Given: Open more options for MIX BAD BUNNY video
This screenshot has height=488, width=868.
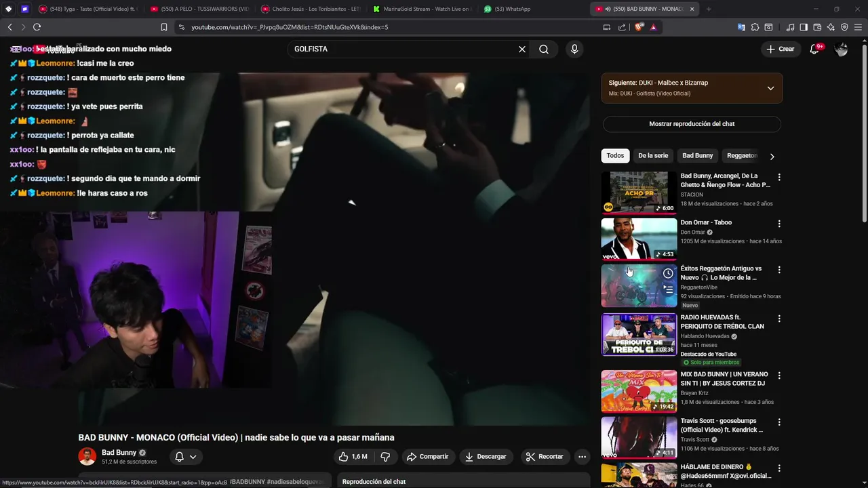Looking at the screenshot, I should click(779, 375).
